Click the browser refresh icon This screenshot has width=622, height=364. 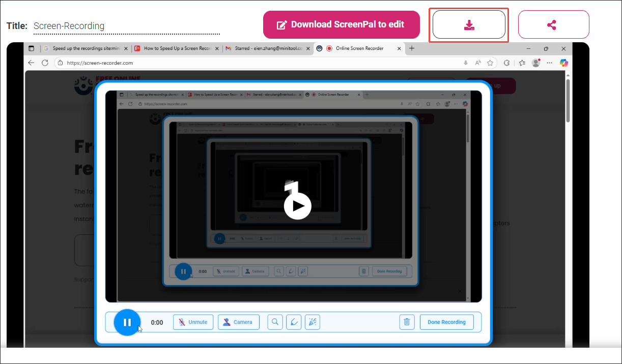coord(45,63)
